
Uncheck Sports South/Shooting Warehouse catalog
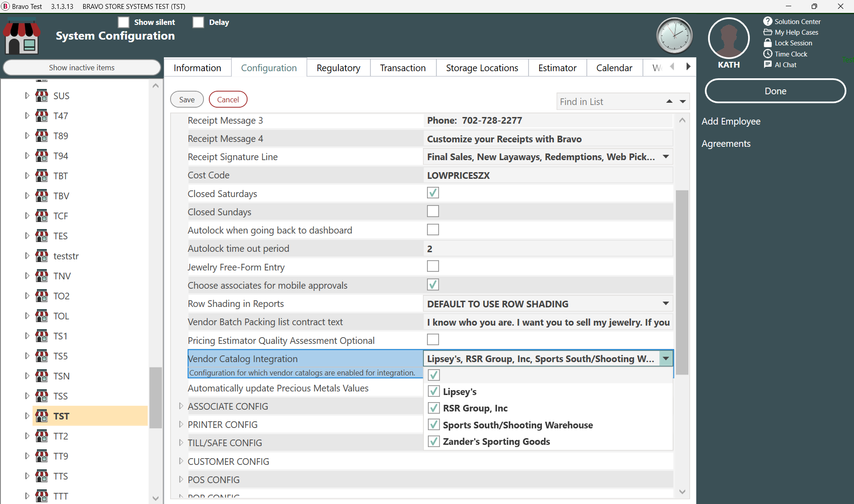click(x=434, y=425)
